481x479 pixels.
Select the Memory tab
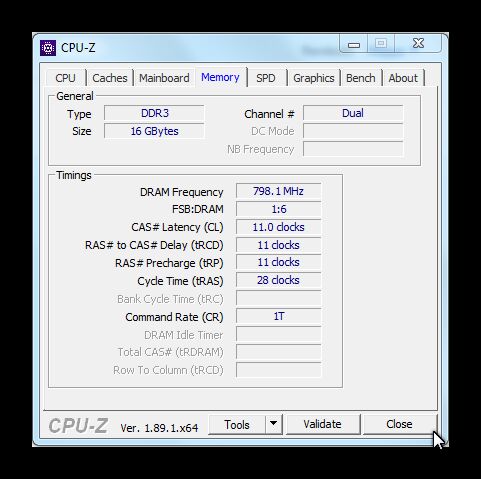click(x=220, y=77)
